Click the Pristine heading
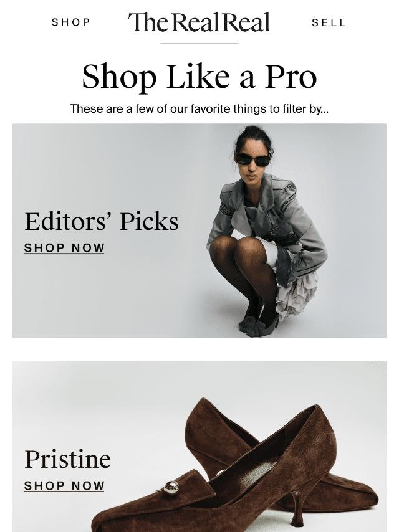Image resolution: width=399 pixels, height=532 pixels. tap(67, 459)
